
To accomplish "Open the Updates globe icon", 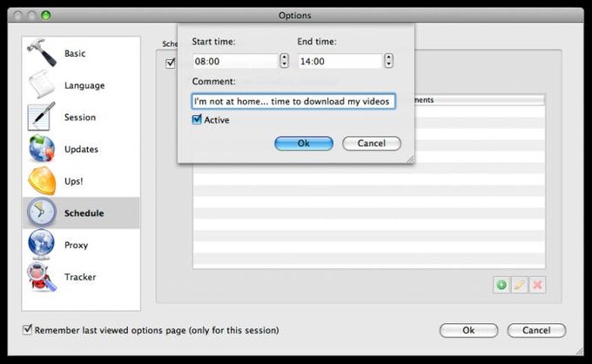I will [42, 148].
